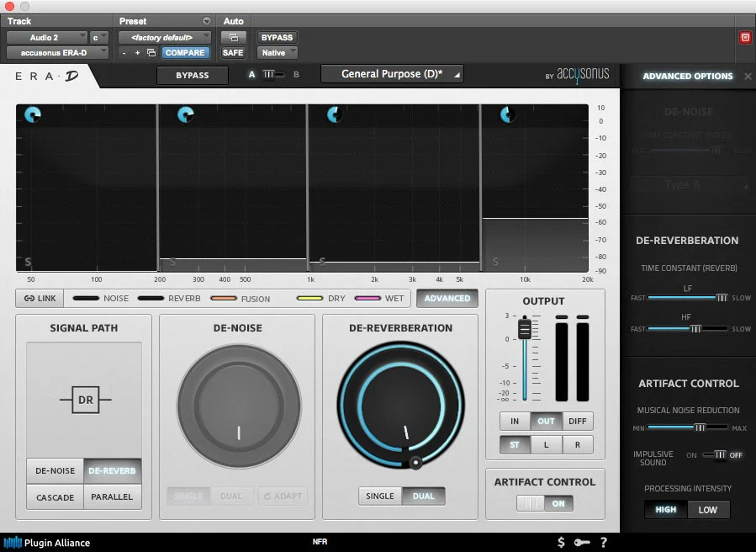Select CASCADE signal path
The width and height of the screenshot is (756, 552).
[55, 497]
